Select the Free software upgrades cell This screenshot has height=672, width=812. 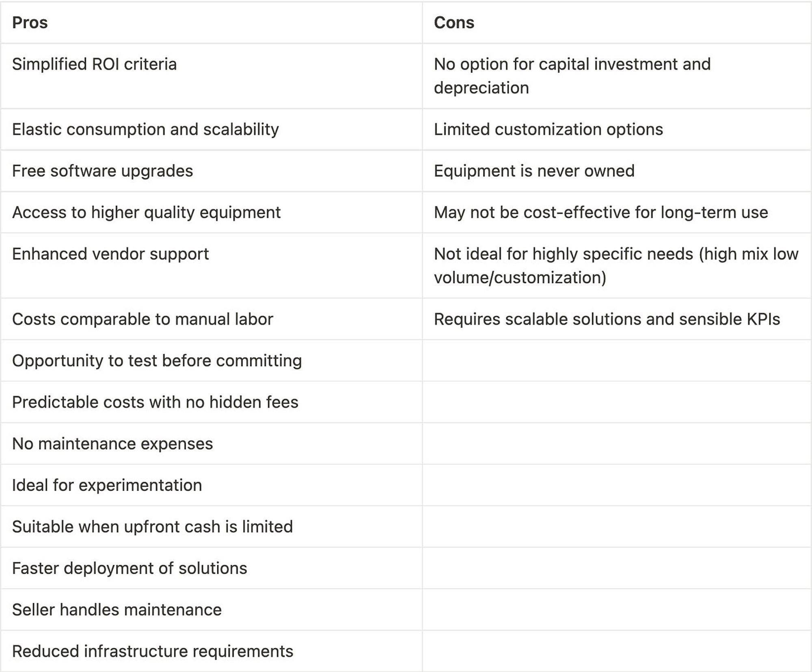[103, 171]
